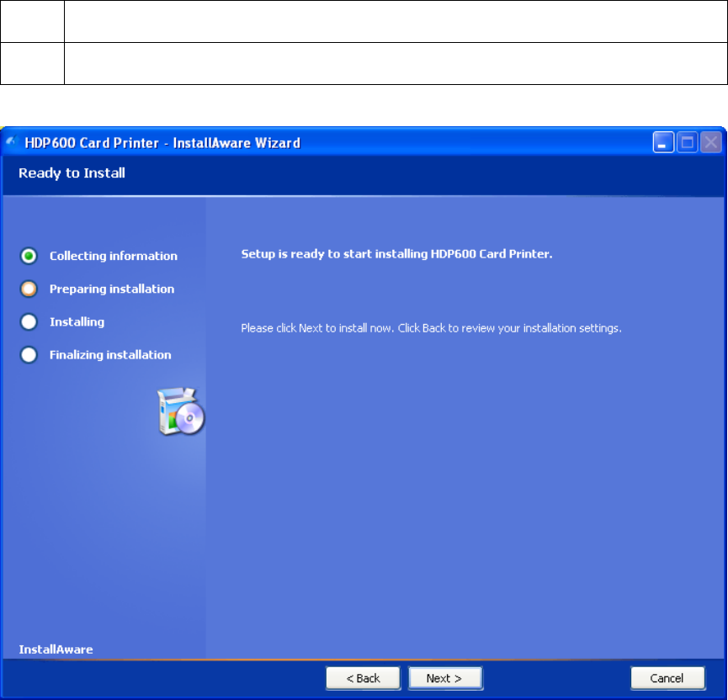This screenshot has height=700, width=728.
Task: Click the Preparing installation label
Action: pos(112,289)
